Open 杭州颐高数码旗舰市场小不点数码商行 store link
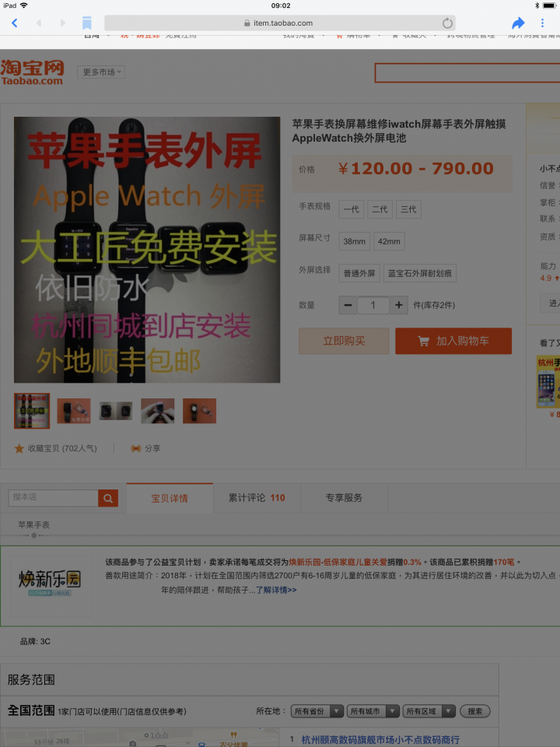The height and width of the screenshot is (747, 560). pyautogui.click(x=380, y=740)
